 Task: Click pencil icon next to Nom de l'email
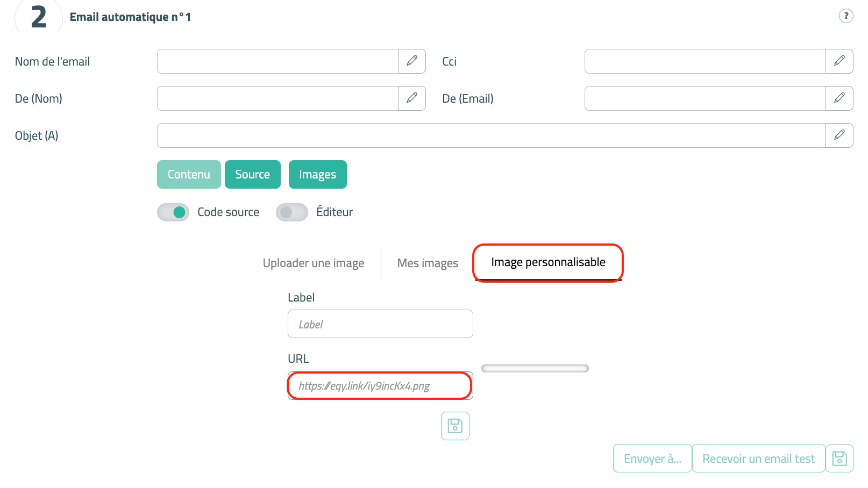[412, 61]
